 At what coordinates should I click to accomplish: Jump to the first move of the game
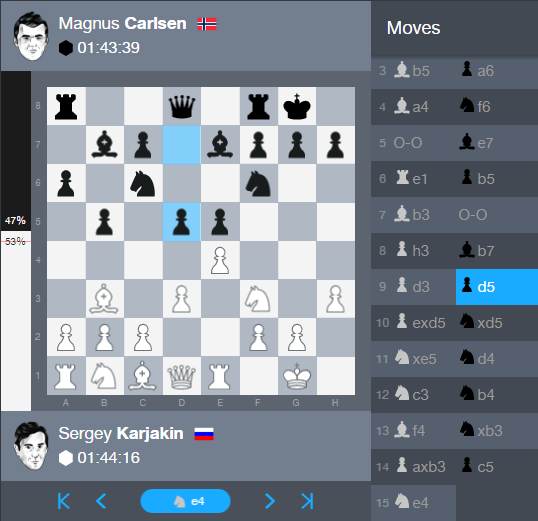tap(64, 501)
